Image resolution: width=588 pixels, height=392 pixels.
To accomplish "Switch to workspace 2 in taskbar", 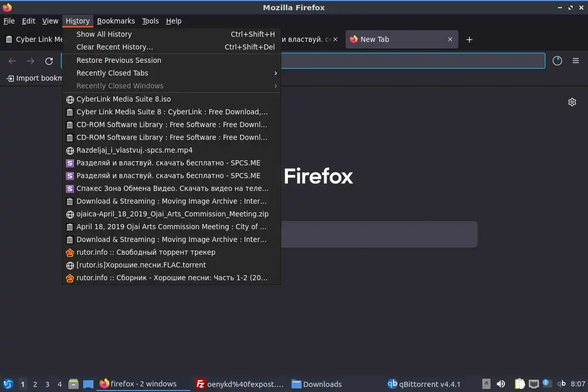I will 35,384.
